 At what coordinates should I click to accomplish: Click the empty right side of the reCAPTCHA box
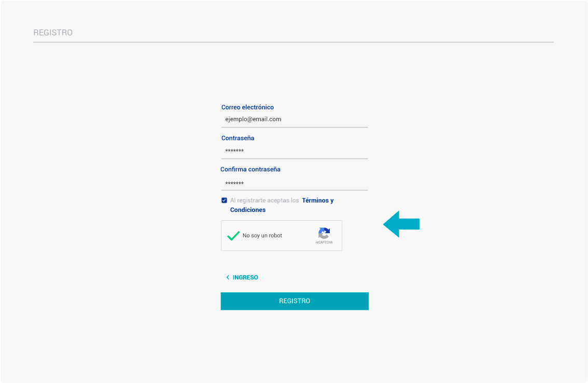299,236
